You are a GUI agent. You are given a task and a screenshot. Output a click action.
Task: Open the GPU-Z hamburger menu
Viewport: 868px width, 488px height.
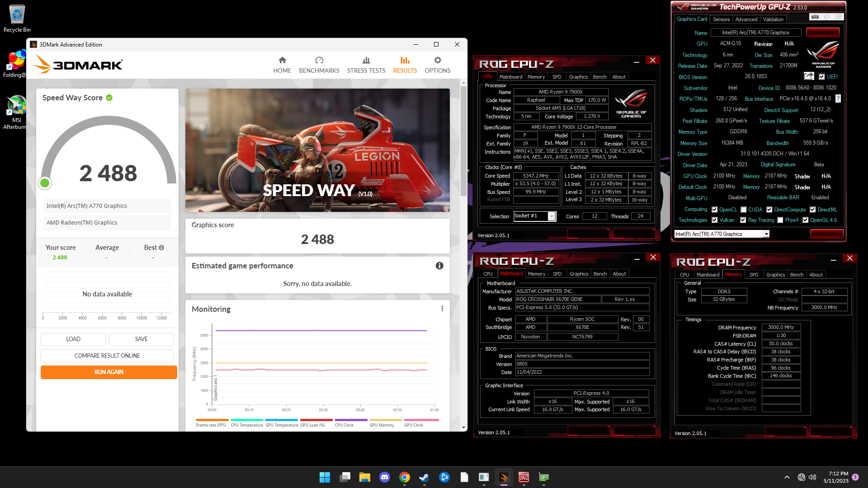coord(839,17)
